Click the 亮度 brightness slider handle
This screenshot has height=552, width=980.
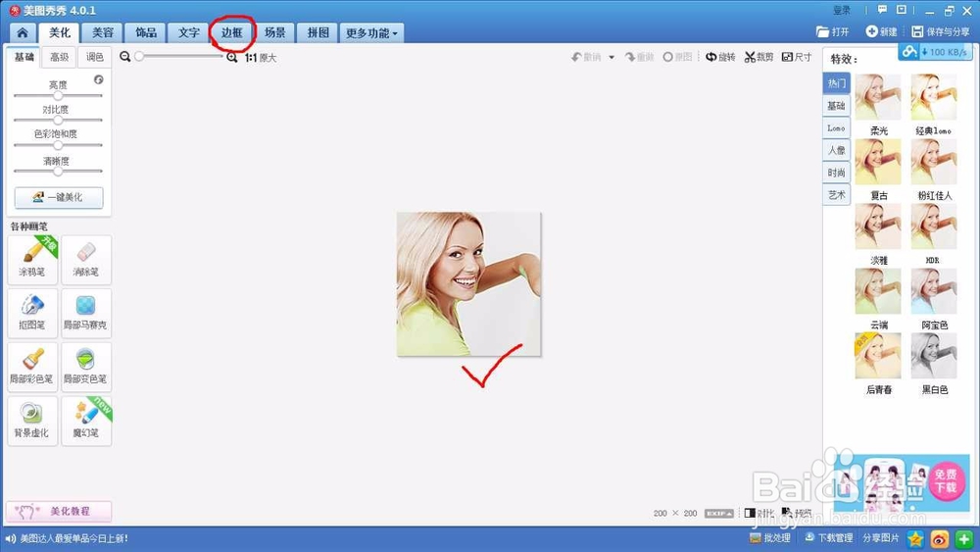(x=58, y=96)
